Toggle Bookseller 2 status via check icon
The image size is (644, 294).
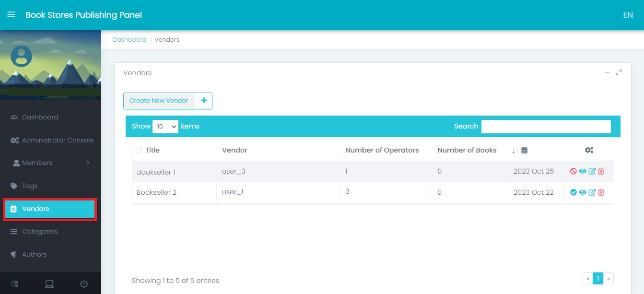pos(573,192)
